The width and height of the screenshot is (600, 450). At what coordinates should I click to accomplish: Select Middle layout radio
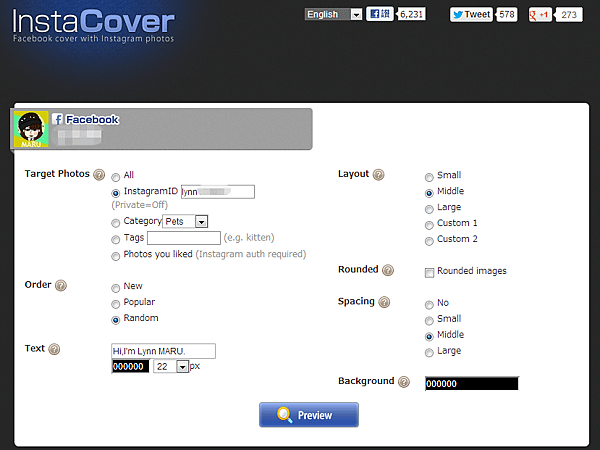click(x=429, y=193)
